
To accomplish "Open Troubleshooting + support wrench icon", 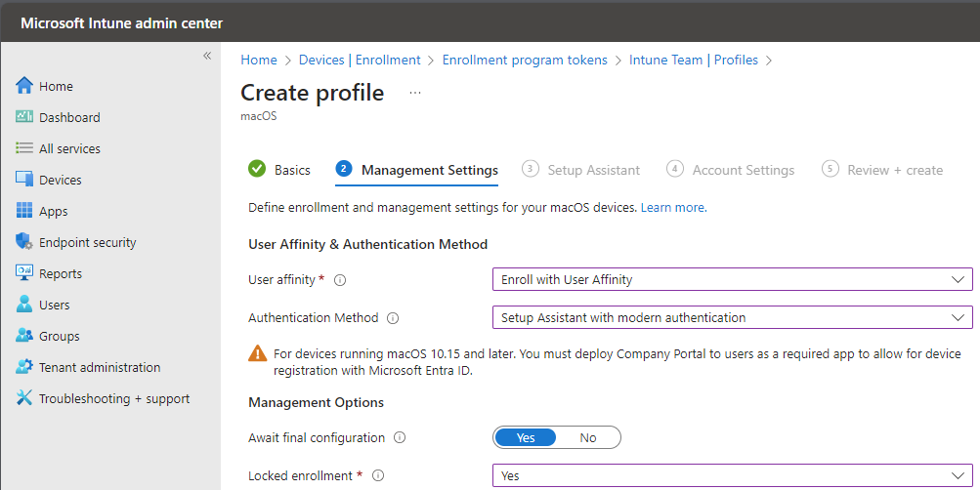I will tap(24, 397).
